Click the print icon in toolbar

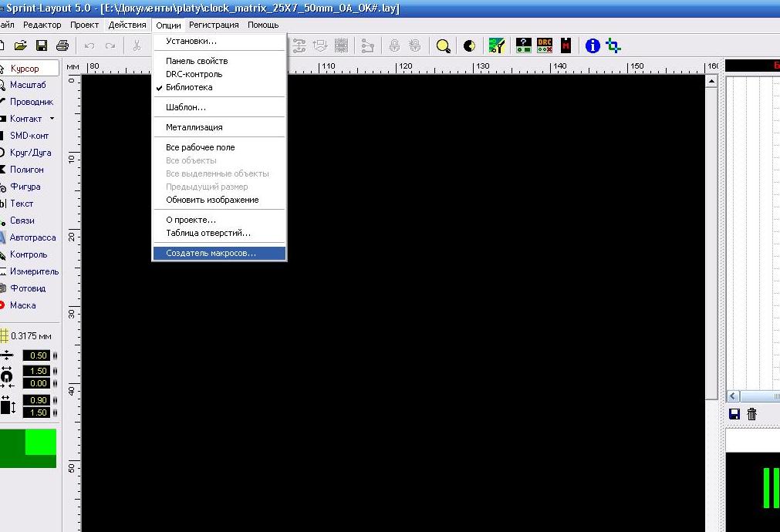click(62, 46)
